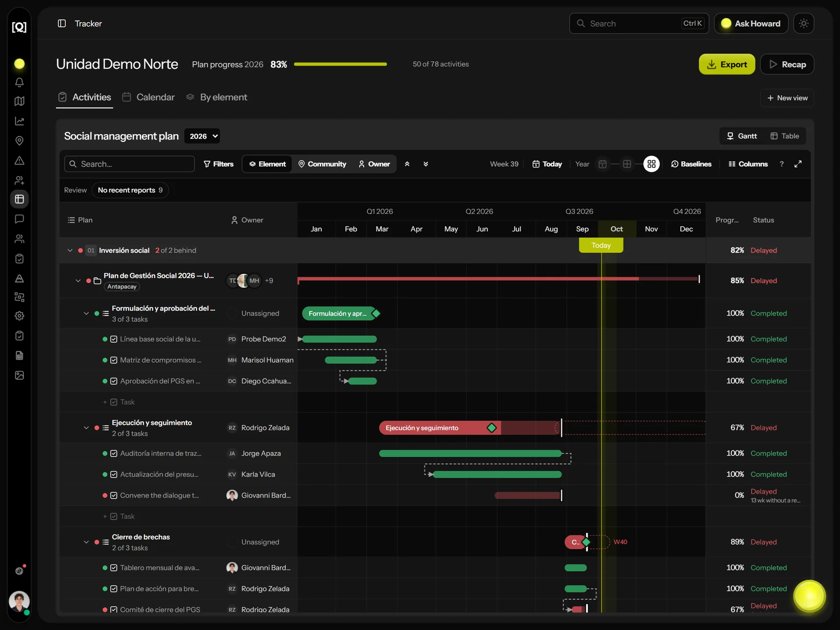Toggle checkbox for Matriz de compromisos task
Image resolution: width=840 pixels, height=630 pixels.
coord(114,360)
